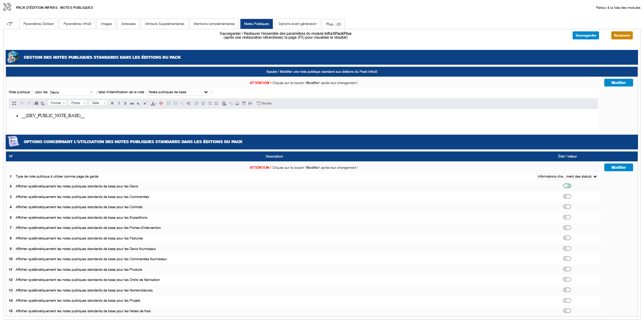Enable standard notes toggle for Nomenclatures
Viewport: 644px width, 321px height.
pyautogui.click(x=567, y=290)
